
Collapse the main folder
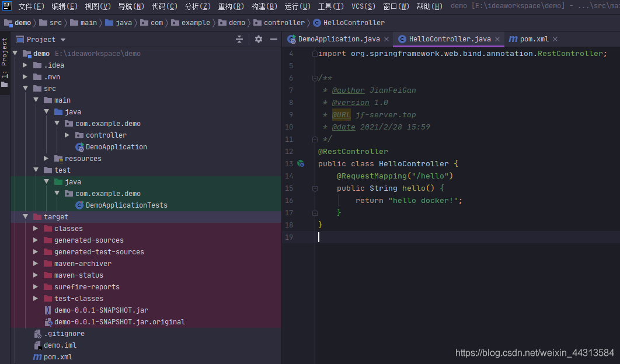[36, 100]
